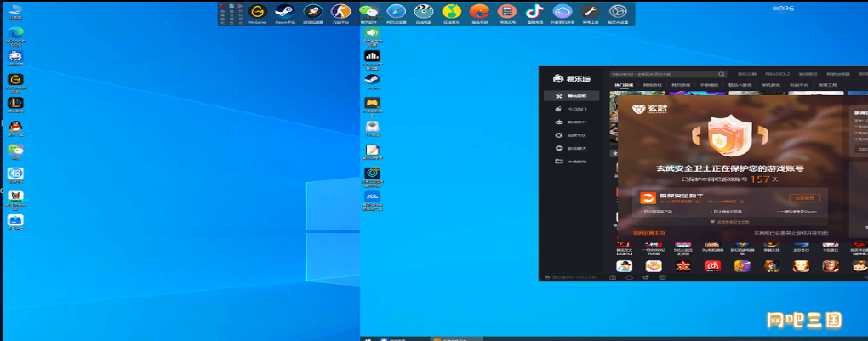Open the rocket game accelerator dock icon
Screen dimensions: 868x341
click(313, 12)
